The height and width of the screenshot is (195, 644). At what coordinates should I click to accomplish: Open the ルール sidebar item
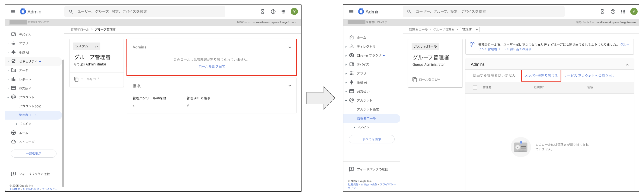(x=23, y=133)
